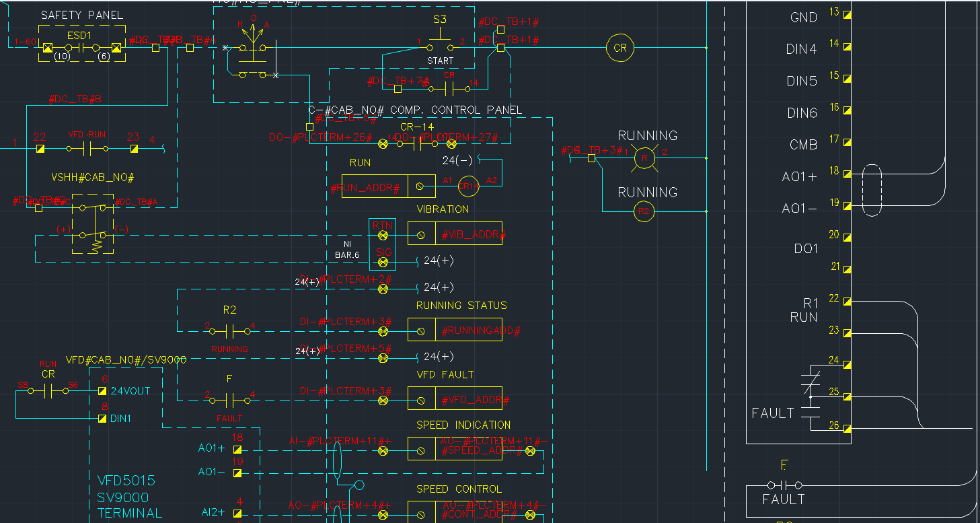Click the 1-60 wire tag
The image size is (980, 523).
tap(25, 41)
